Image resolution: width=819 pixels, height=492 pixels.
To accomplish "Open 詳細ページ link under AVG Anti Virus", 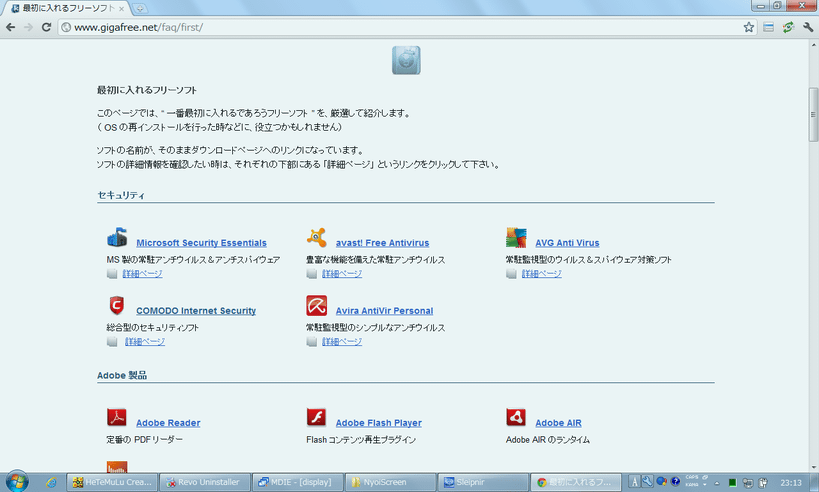I will click(x=542, y=274).
